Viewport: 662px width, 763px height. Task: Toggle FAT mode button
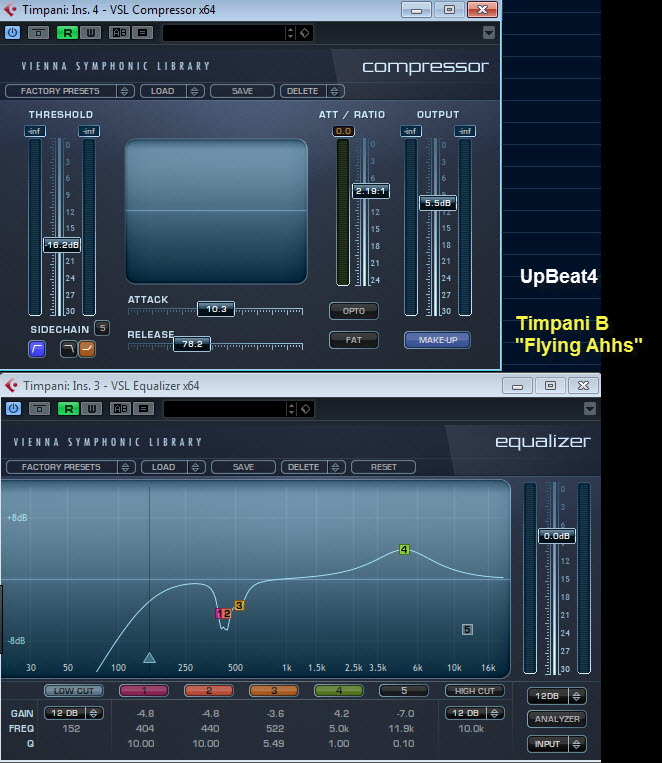pos(354,340)
